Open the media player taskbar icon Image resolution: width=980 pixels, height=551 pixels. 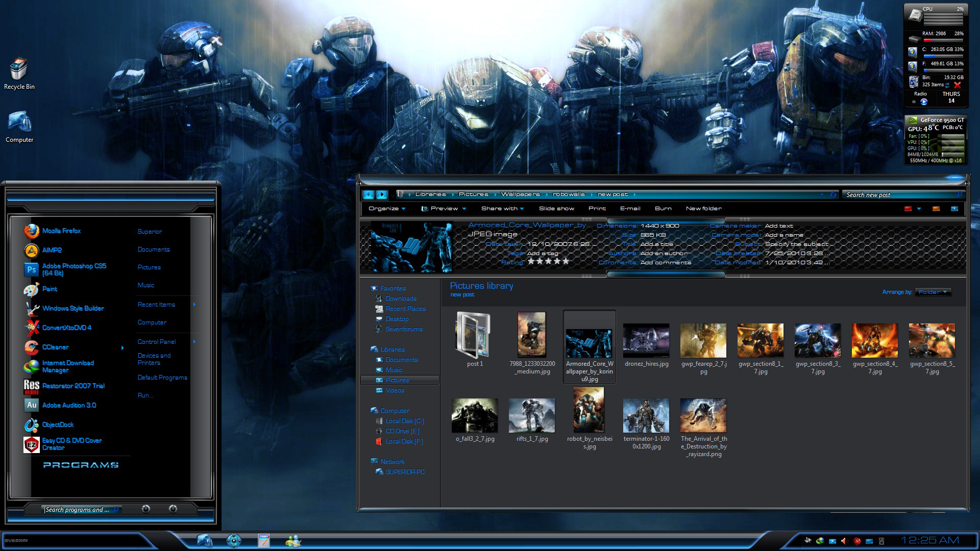234,540
